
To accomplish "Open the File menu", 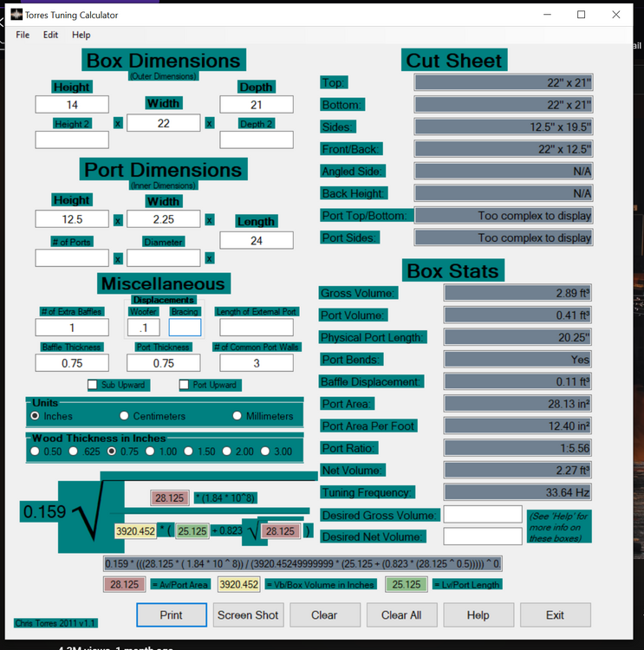I will [23, 35].
